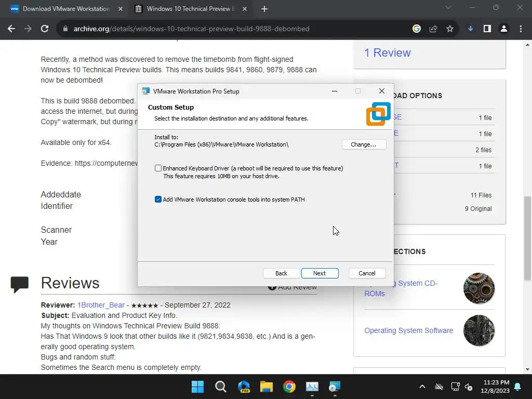Image resolution: width=532 pixels, height=399 pixels.
Task: Close the Download VMware Workstation tab
Action: [120, 9]
